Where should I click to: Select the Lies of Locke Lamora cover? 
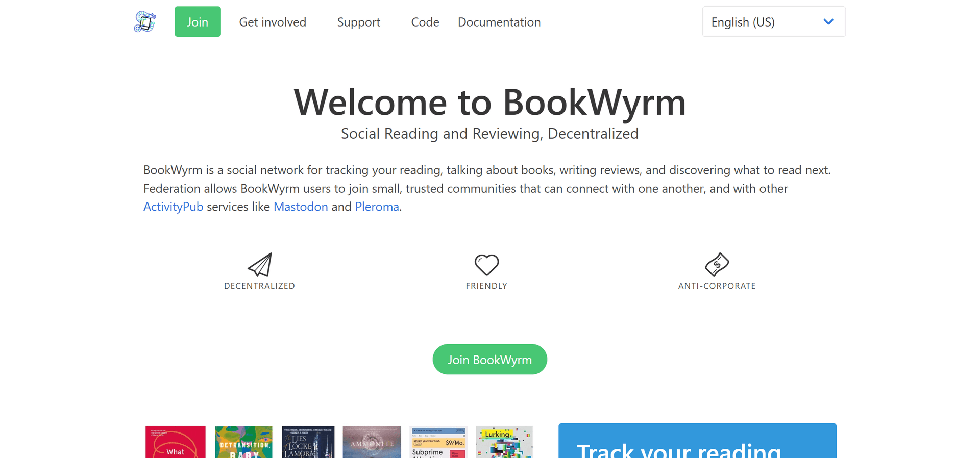click(308, 442)
